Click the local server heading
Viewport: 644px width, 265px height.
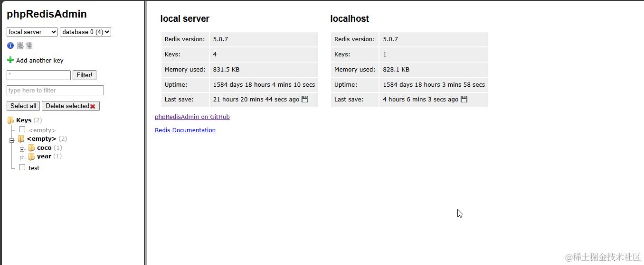pyautogui.click(x=185, y=18)
